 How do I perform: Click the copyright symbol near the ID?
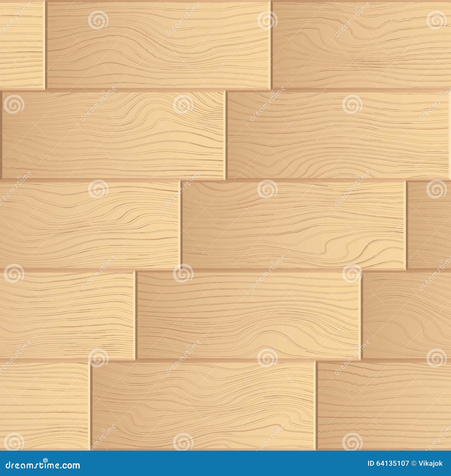pyautogui.click(x=414, y=463)
